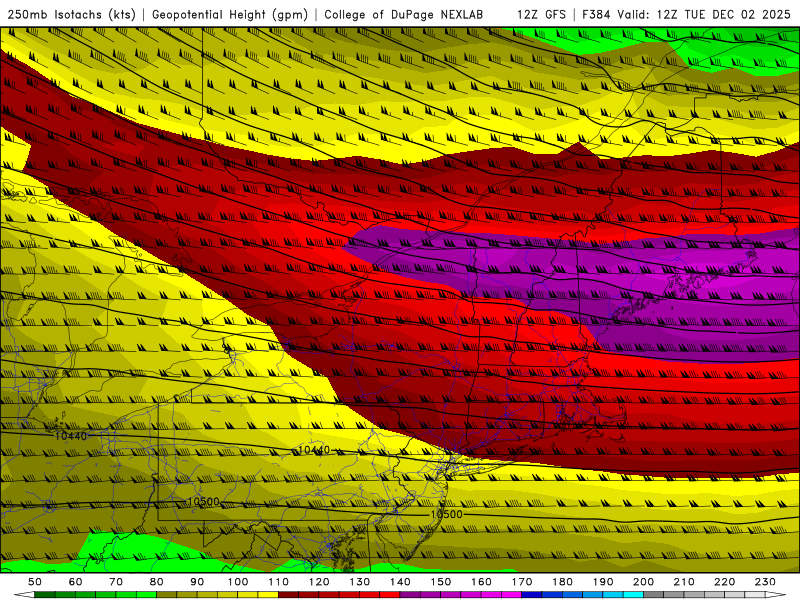Pick the darkest red swatch starting at 110
Image resolution: width=800 pixels, height=600 pixels.
pos(288,595)
